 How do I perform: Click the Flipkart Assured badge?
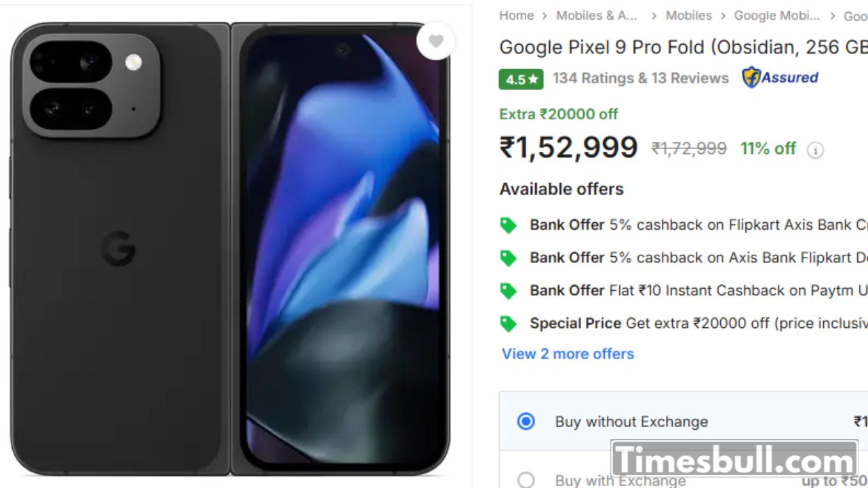pyautogui.click(x=780, y=77)
